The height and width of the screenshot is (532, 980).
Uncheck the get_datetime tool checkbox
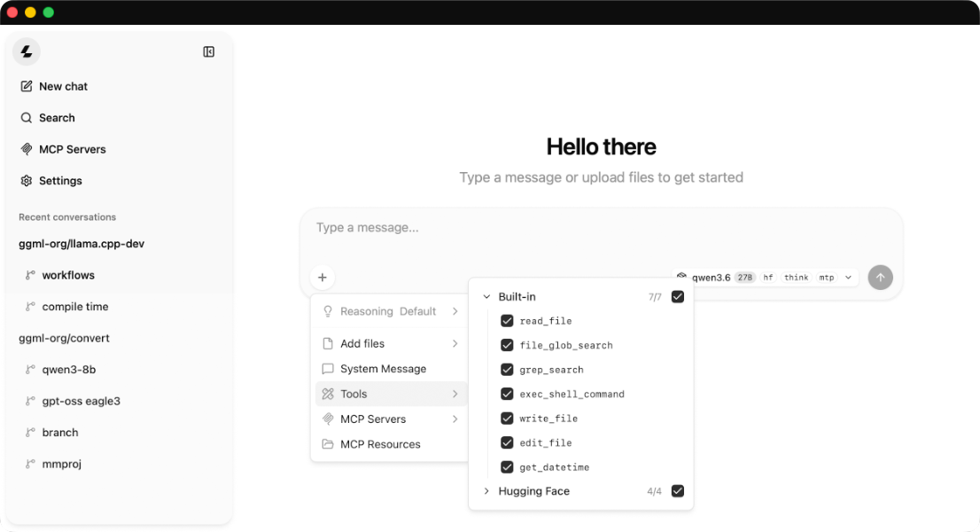[x=507, y=467]
